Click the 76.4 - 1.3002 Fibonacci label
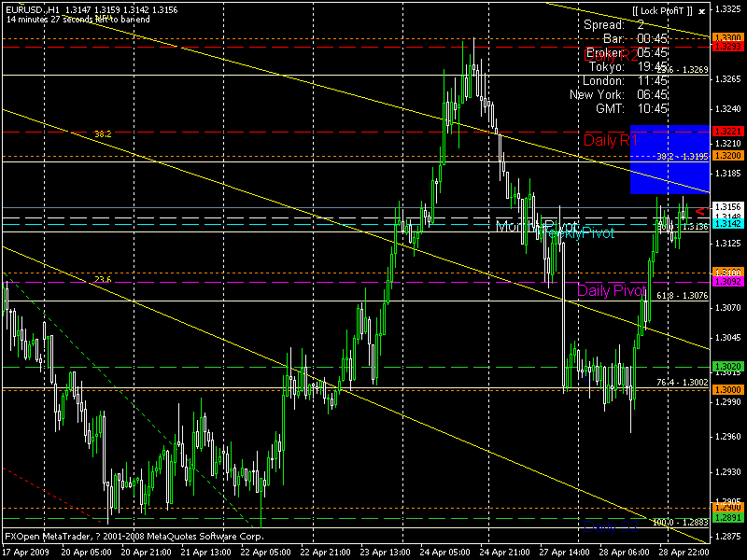747x560 pixels. pyautogui.click(x=682, y=383)
